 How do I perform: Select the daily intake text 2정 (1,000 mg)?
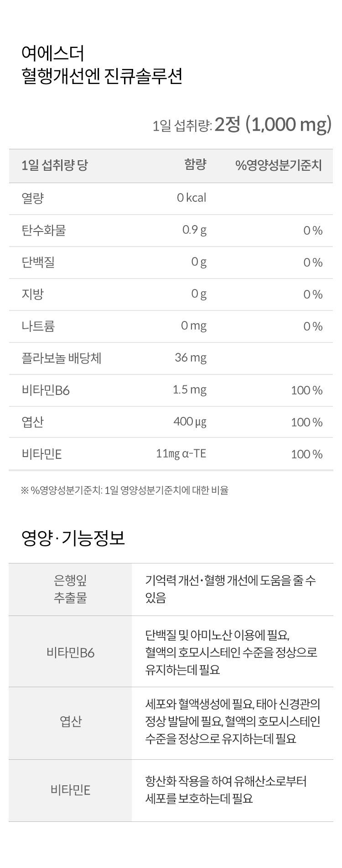coord(273,124)
